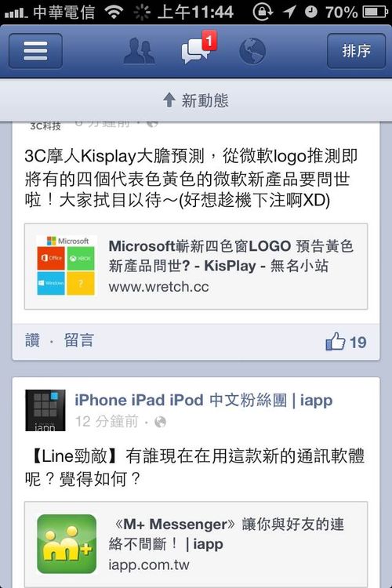
Task: Open the Microsoft LOGO article link title
Action: pos(230,256)
